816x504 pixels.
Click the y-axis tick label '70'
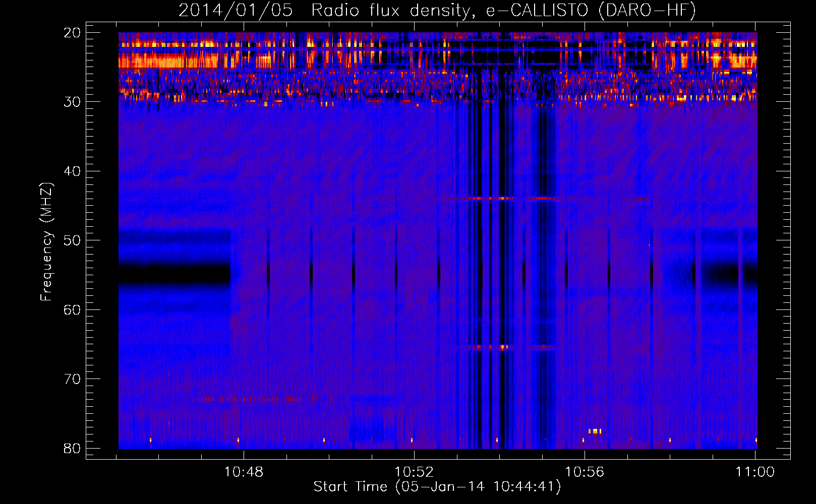point(72,379)
